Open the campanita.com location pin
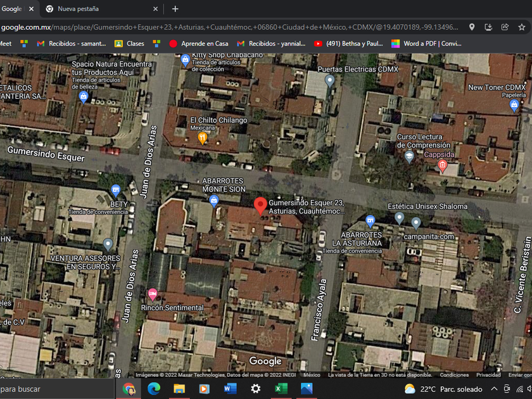Image resolution: width=532 pixels, height=399 pixels. click(416, 223)
